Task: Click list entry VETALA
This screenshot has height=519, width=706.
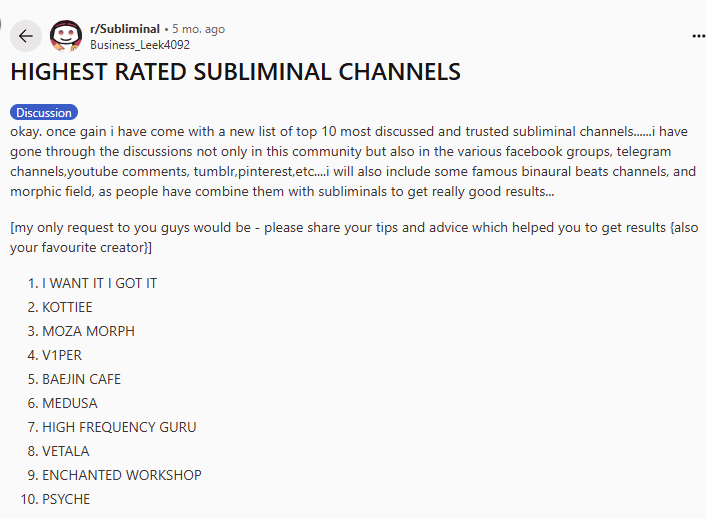Action: point(65,451)
